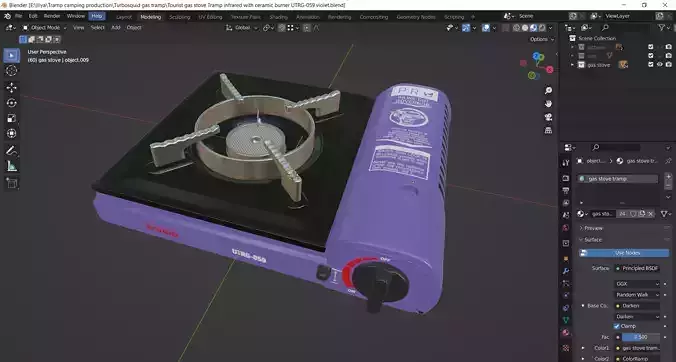The height and width of the screenshot is (362, 676).
Task: Open the View Layer properties tab
Action: tap(566, 203)
